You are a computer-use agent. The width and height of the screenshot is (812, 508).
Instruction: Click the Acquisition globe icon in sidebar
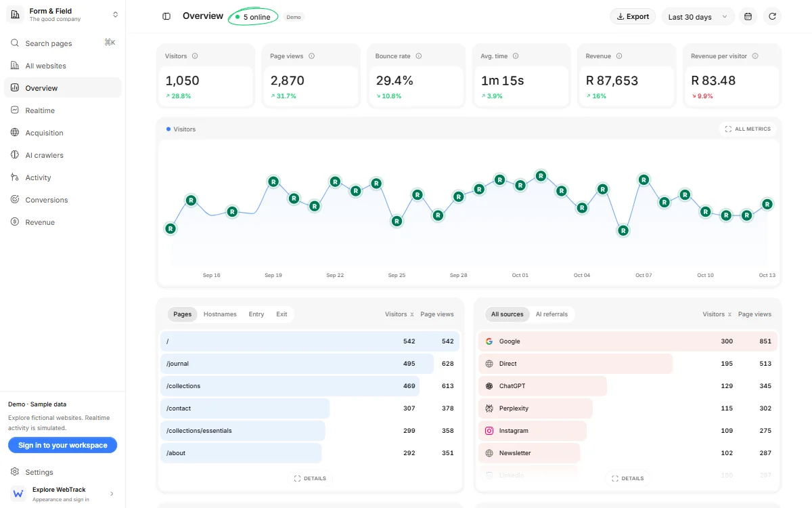pyautogui.click(x=15, y=133)
